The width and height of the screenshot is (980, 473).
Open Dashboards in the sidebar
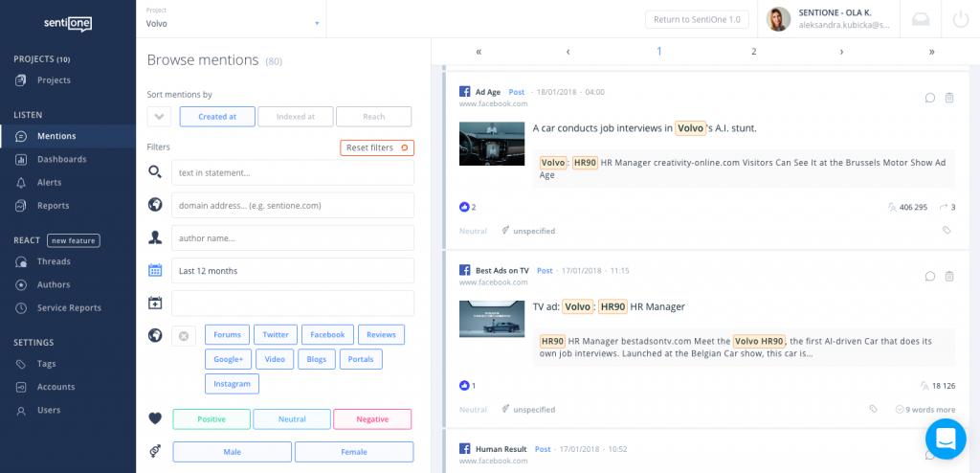[x=61, y=159]
